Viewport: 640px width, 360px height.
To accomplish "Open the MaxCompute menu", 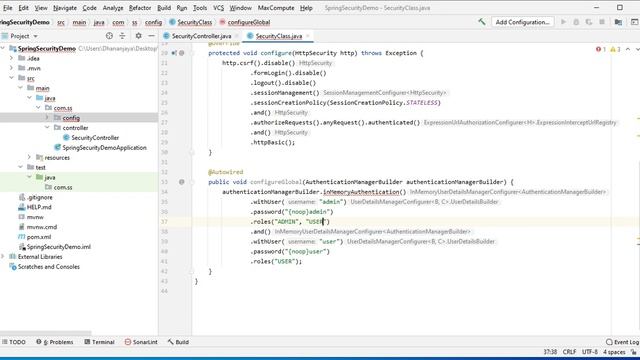I will pos(276,8).
